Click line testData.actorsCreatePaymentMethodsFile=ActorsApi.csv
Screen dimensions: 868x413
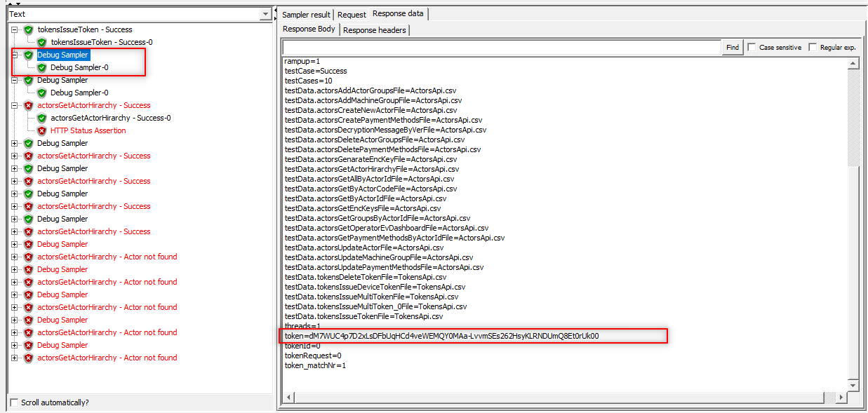(383, 120)
